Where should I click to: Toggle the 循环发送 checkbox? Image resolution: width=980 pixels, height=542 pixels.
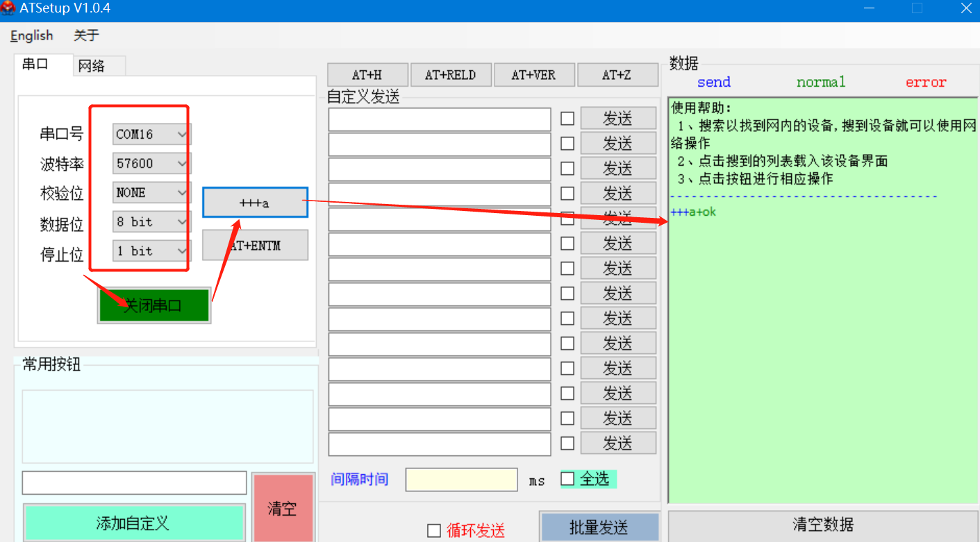[x=434, y=531]
